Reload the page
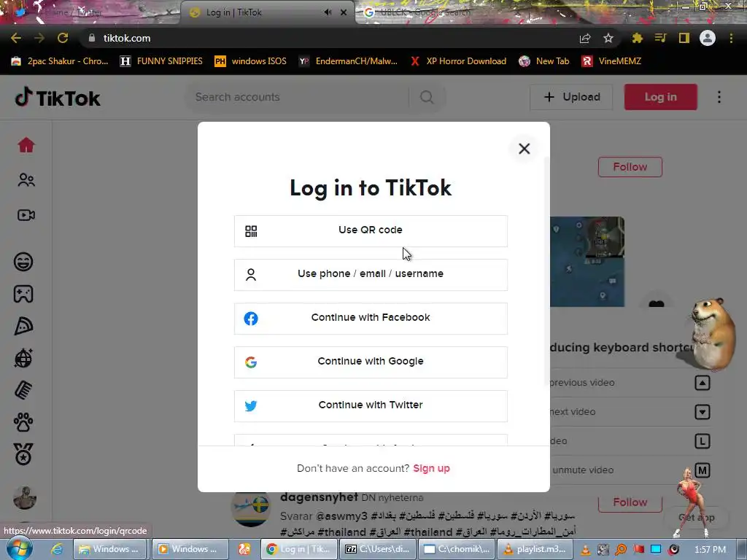 pos(63,38)
